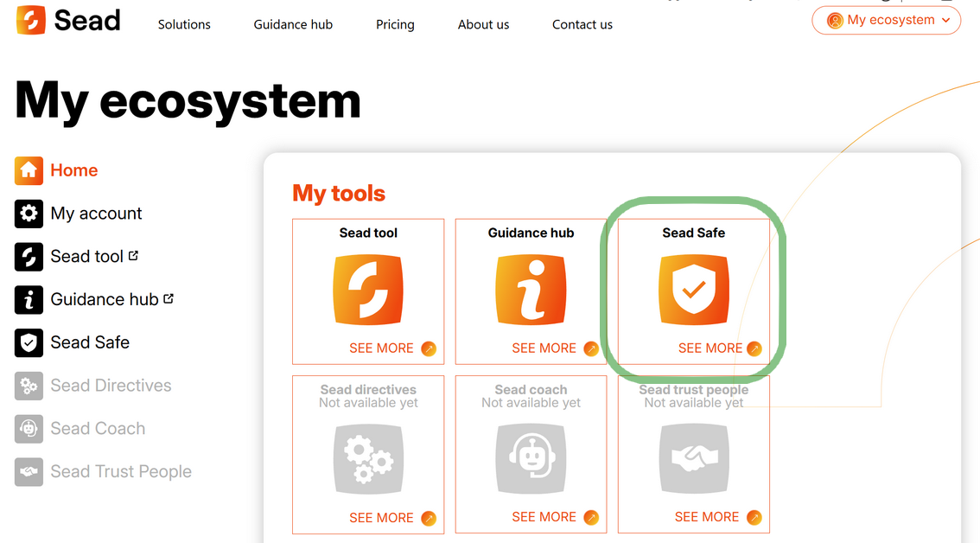Open My account in sidebar
980x543 pixels.
click(x=96, y=214)
